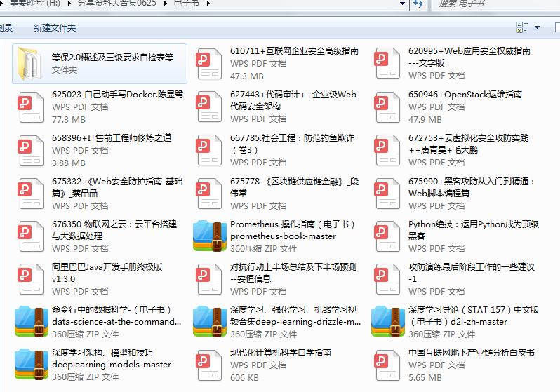Select PDF icon of 现代化计算机科学自学指南
Screen dimensions: 560x392
pos(209,365)
